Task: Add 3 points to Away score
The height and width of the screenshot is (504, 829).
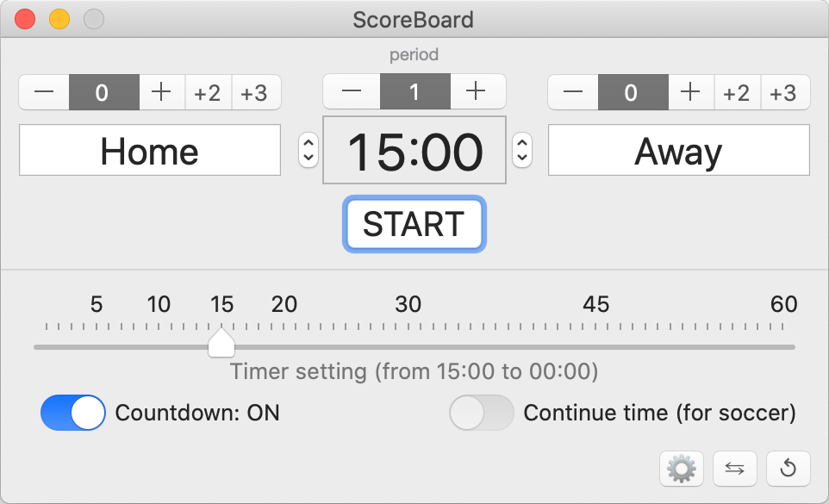Action: (x=785, y=92)
